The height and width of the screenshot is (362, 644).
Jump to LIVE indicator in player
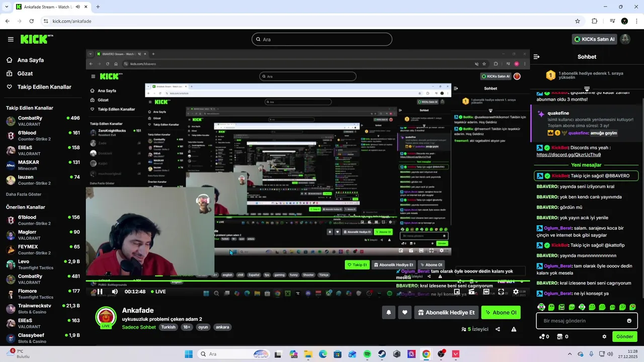coord(157,292)
